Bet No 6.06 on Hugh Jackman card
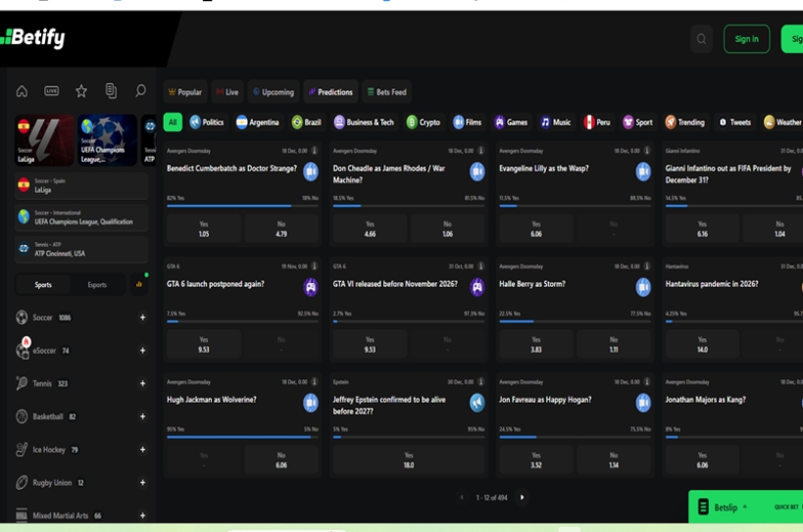The width and height of the screenshot is (803, 532). point(281,459)
